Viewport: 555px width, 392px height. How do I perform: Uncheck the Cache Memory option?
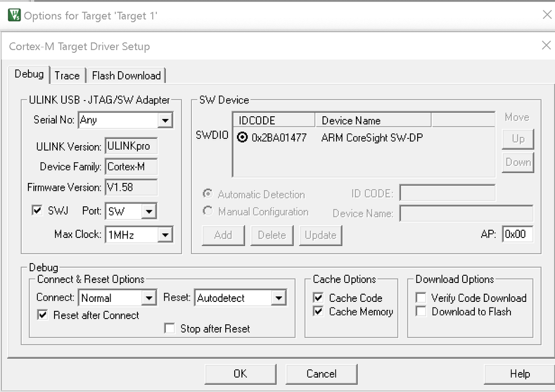coord(318,311)
